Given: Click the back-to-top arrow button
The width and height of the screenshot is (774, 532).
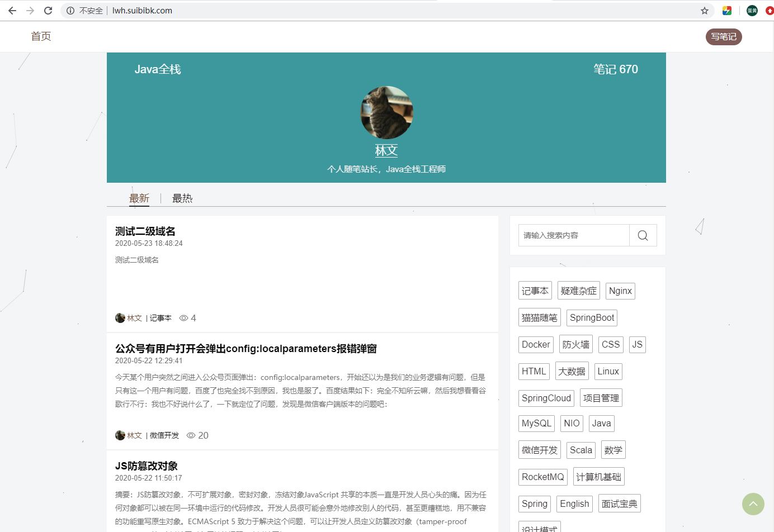Looking at the screenshot, I should (753, 504).
